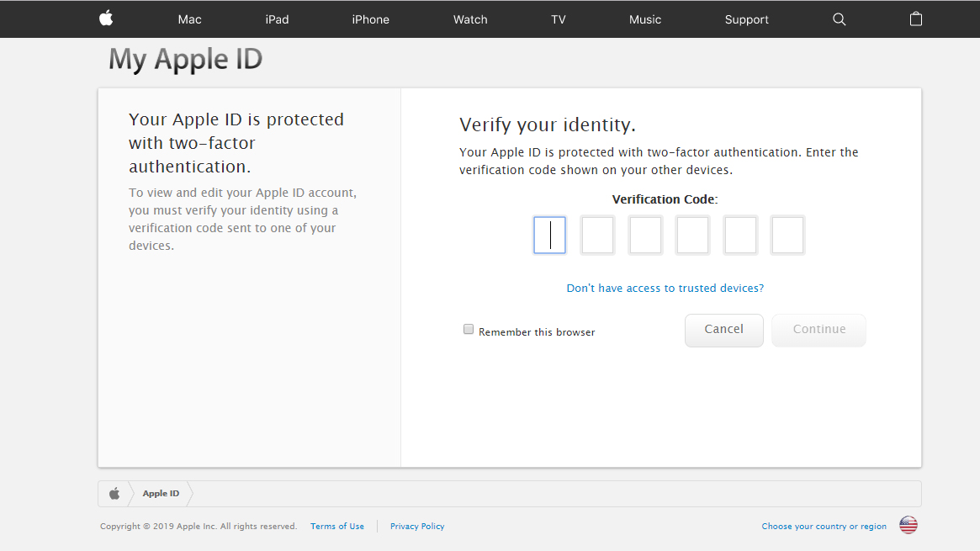
Task: Click the Continue button
Action: (818, 330)
